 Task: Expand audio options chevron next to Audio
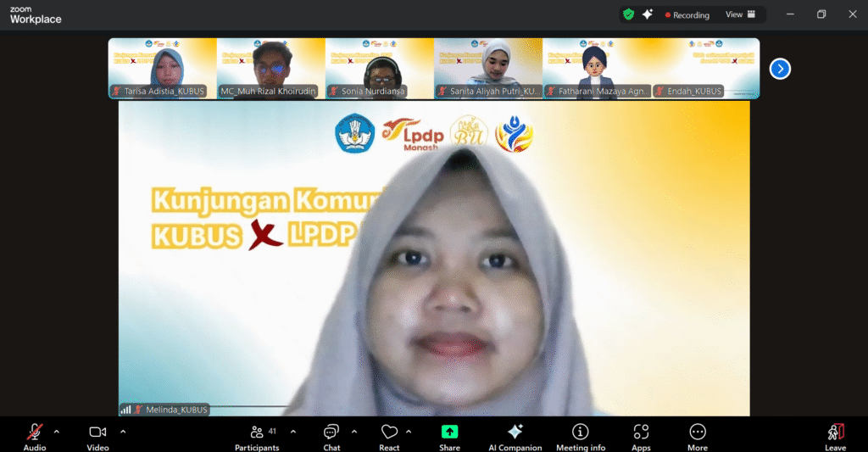(57, 431)
